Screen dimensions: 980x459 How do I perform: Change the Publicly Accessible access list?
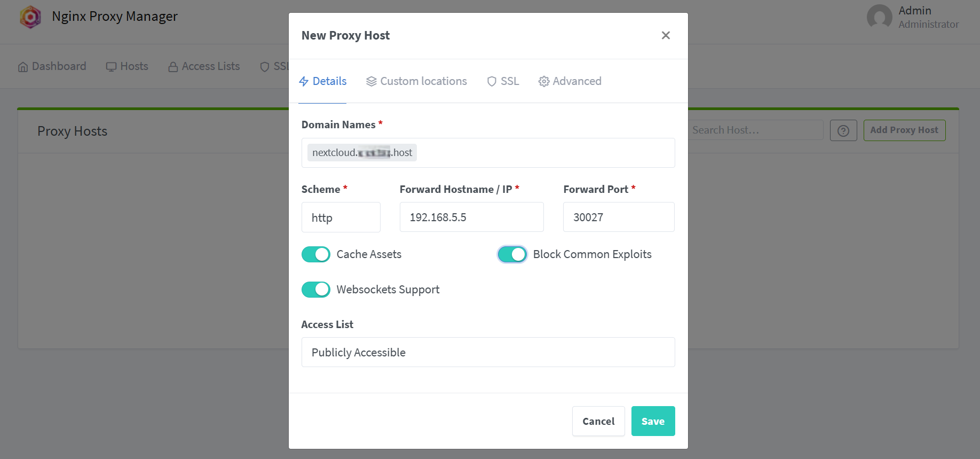tap(487, 352)
